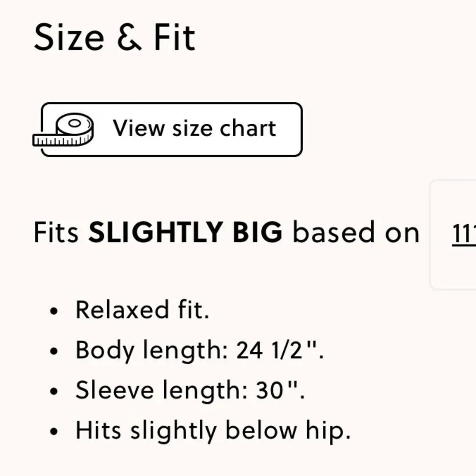Click the rounded card at right edge
Image resolution: width=476 pixels, height=476 pixels.
tap(453, 235)
